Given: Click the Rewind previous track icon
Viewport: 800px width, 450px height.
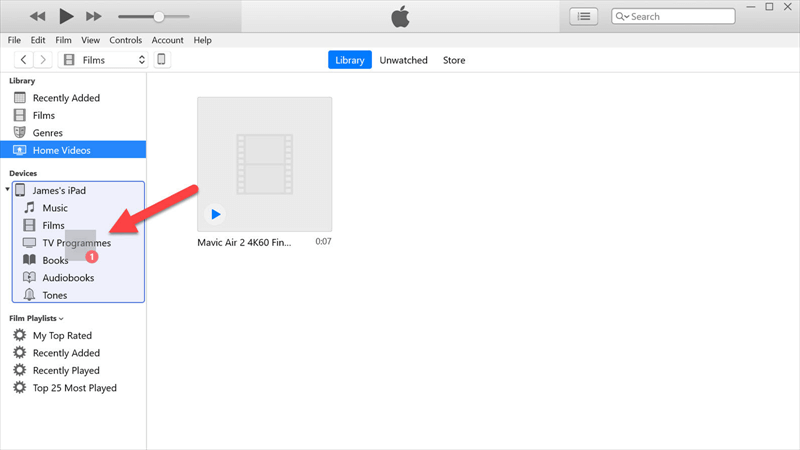Looking at the screenshot, I should 38,16.
